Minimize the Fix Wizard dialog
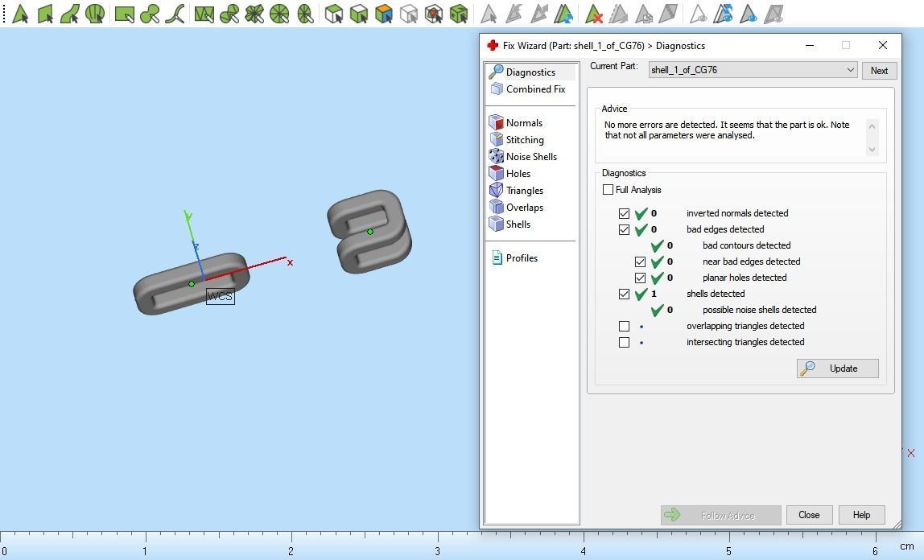Image resolution: width=924 pixels, height=560 pixels. (x=810, y=45)
